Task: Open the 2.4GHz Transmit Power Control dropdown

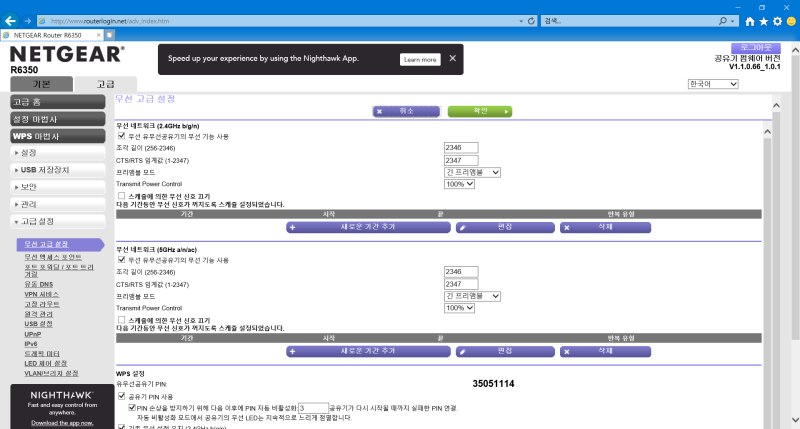Action: 459,184
